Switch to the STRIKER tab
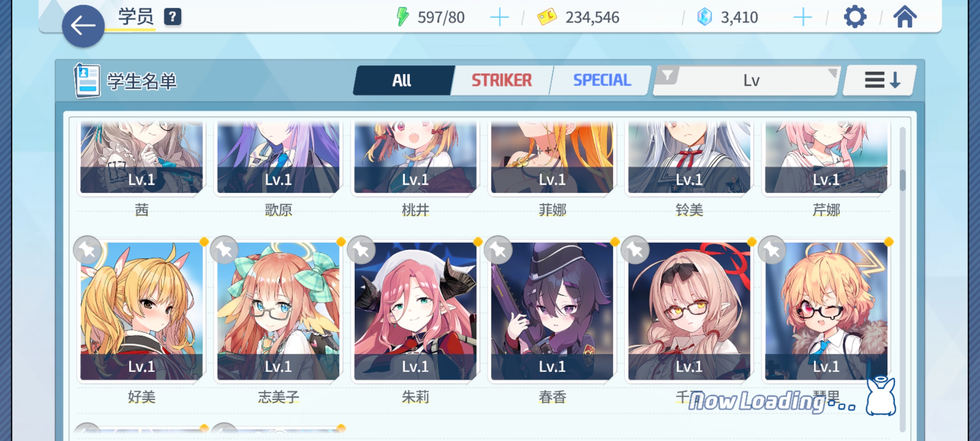Image resolution: width=980 pixels, height=441 pixels. point(502,80)
